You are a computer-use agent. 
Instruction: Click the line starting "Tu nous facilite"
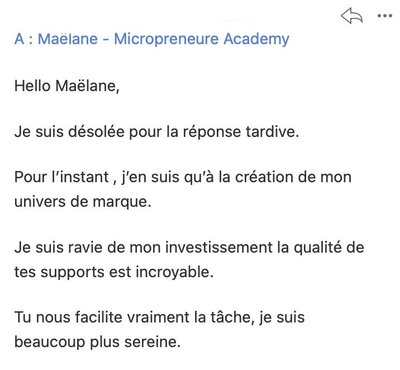(159, 317)
